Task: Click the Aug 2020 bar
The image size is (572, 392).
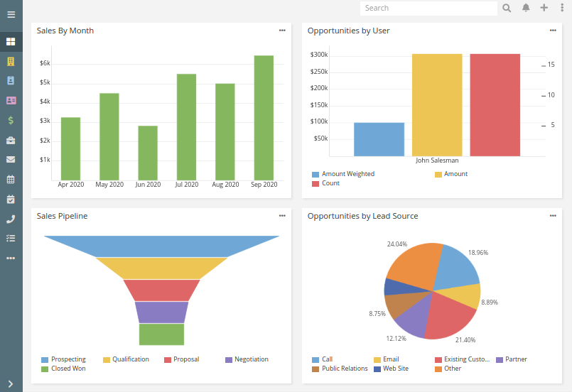Action: tap(225, 132)
